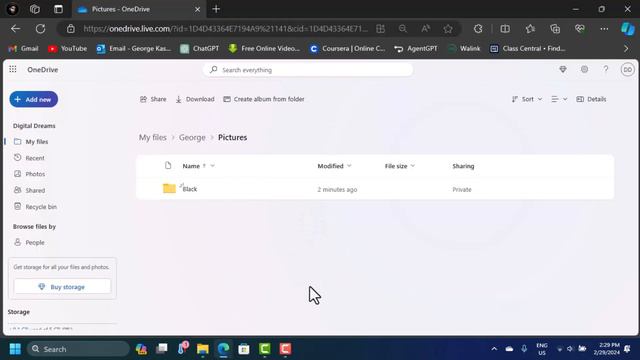This screenshot has height=360, width=640.
Task: Open the Details pane
Action: pos(591,99)
